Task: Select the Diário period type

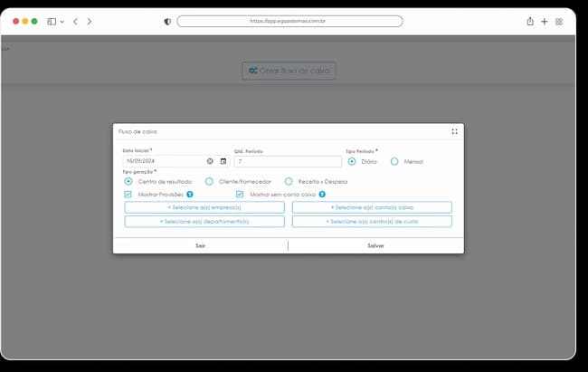Action: point(352,161)
